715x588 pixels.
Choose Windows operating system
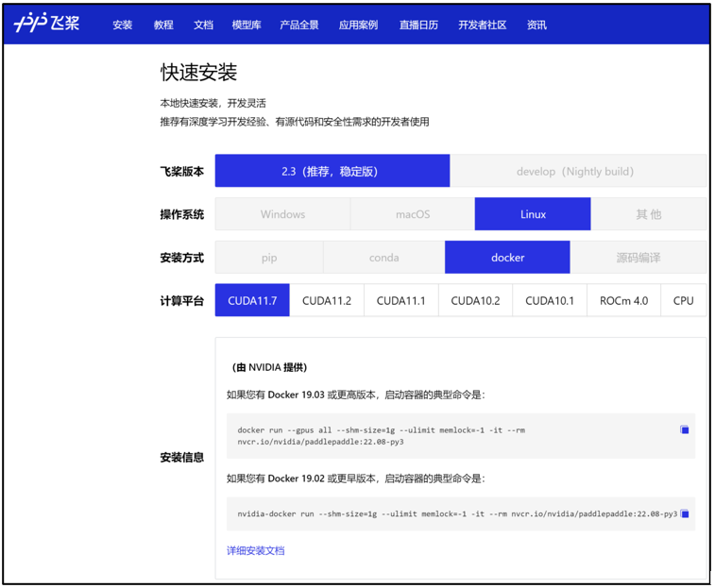coord(282,214)
